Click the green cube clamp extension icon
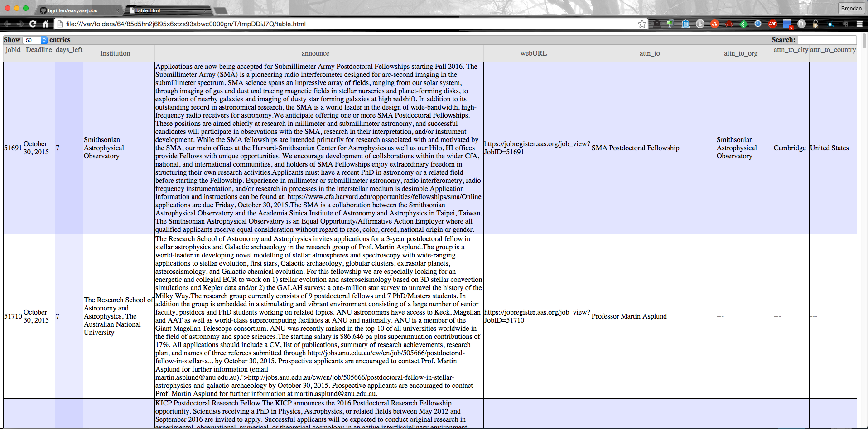 670,24
